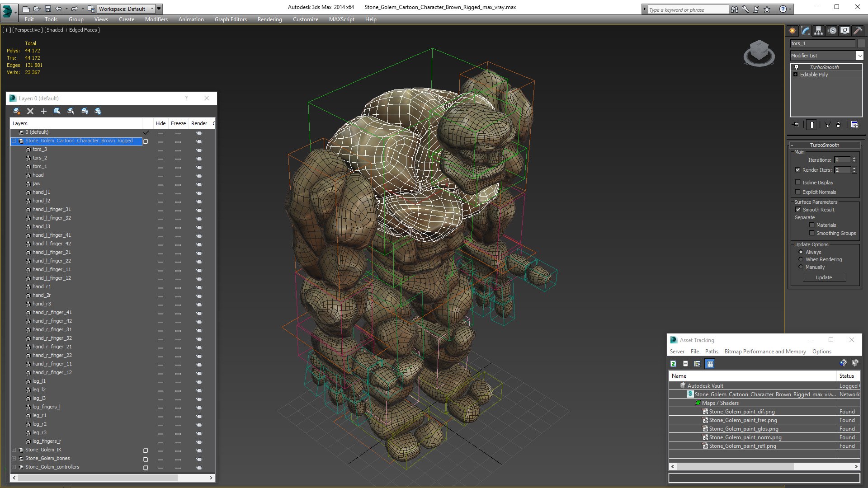This screenshot has height=488, width=868.
Task: Click Refresh icon in Asset Tracking
Action: point(673,364)
